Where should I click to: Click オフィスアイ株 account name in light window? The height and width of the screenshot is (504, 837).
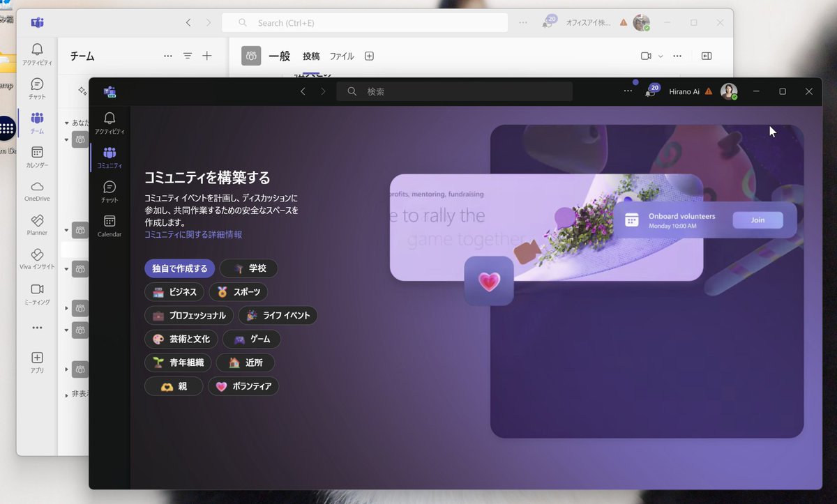[588, 22]
